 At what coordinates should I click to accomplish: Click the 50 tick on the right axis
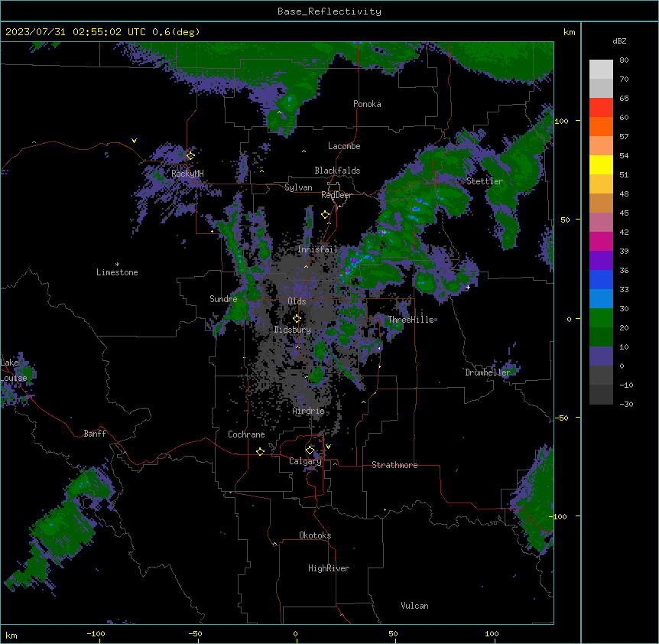tap(565, 220)
